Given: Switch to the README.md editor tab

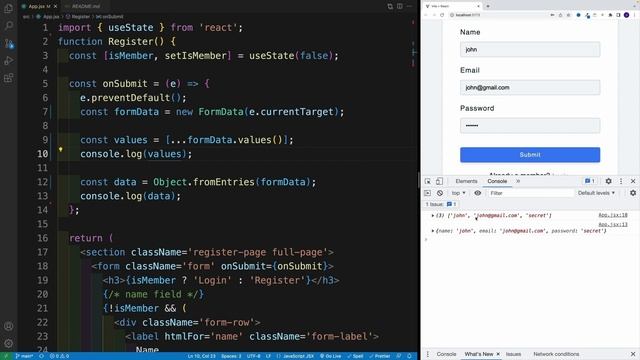Looking at the screenshot, I should pos(85,6).
